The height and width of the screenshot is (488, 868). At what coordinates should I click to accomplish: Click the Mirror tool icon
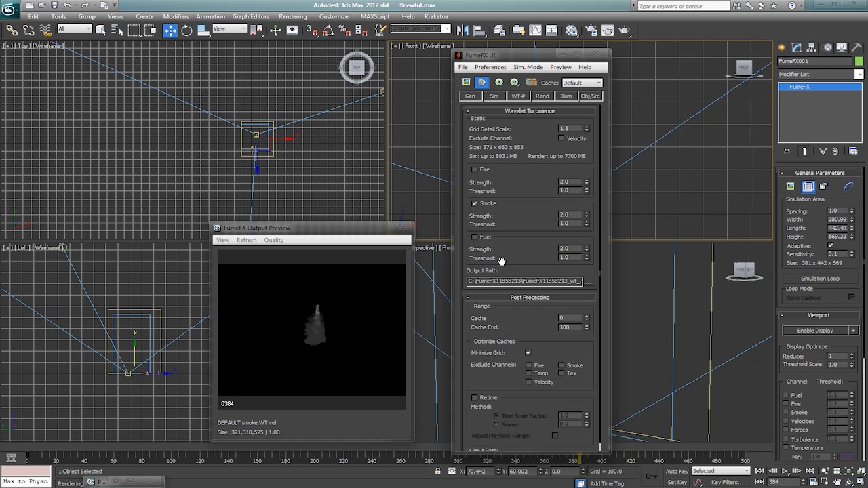pos(463,30)
